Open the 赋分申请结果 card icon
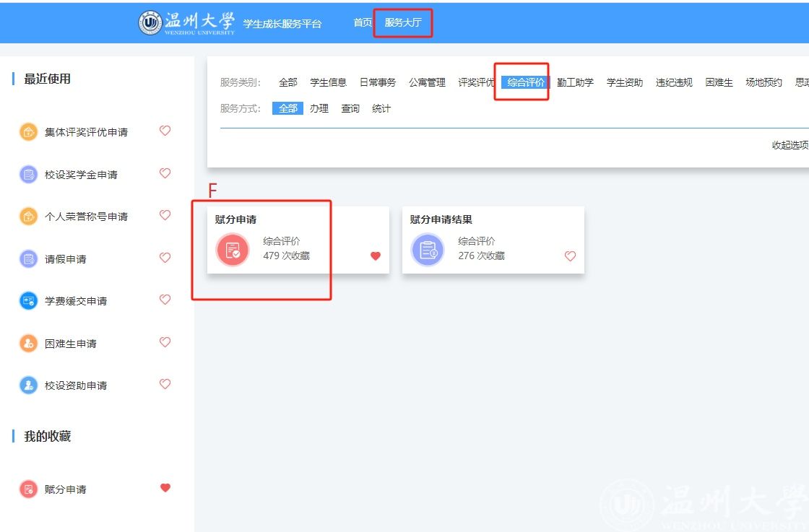809x532 pixels. (428, 250)
